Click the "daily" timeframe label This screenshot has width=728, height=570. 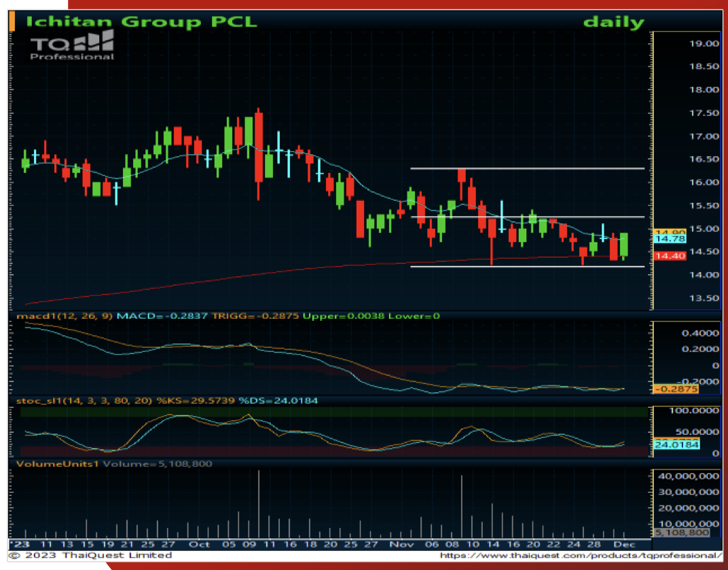(614, 22)
